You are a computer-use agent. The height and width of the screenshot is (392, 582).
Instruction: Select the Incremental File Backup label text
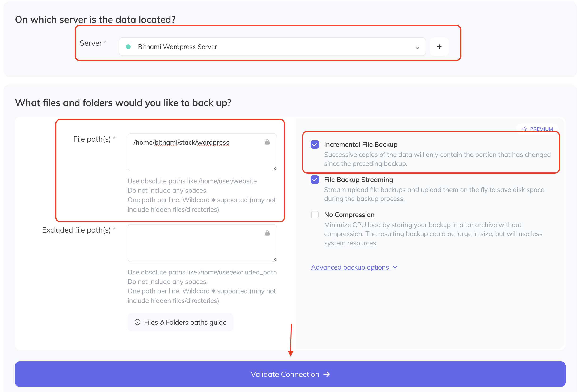[x=361, y=144]
